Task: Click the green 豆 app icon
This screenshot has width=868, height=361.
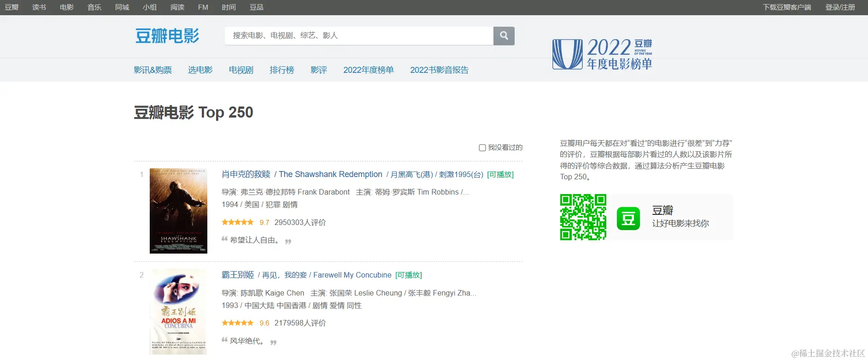Action: pos(628,219)
